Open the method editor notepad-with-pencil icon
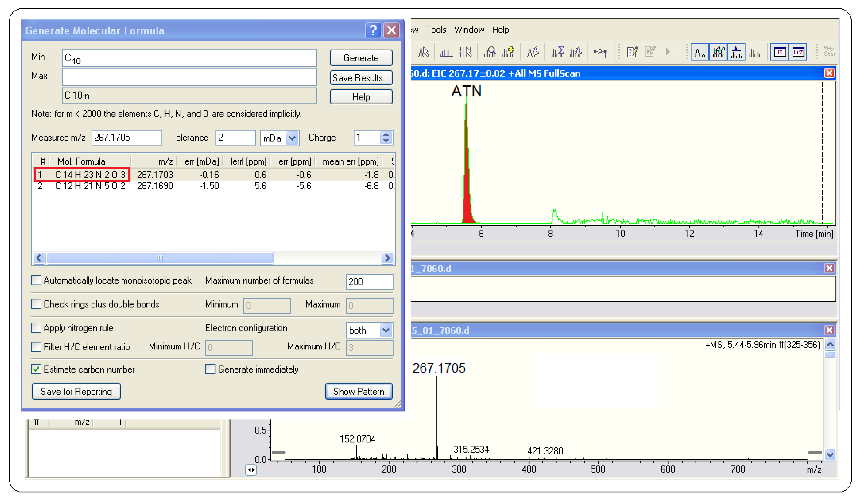 tap(632, 52)
